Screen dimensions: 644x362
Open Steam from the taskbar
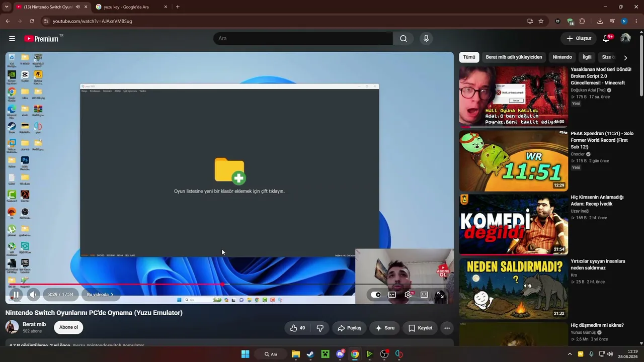(x=310, y=354)
